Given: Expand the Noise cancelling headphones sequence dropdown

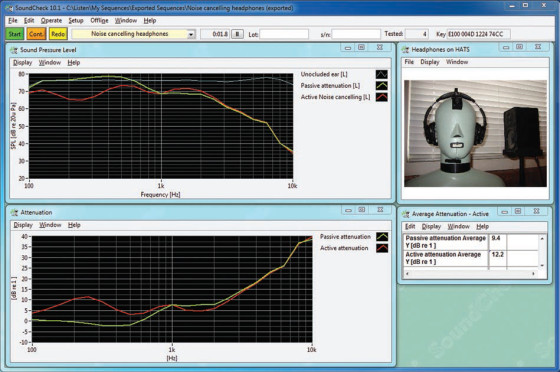Looking at the screenshot, I should point(191,34).
